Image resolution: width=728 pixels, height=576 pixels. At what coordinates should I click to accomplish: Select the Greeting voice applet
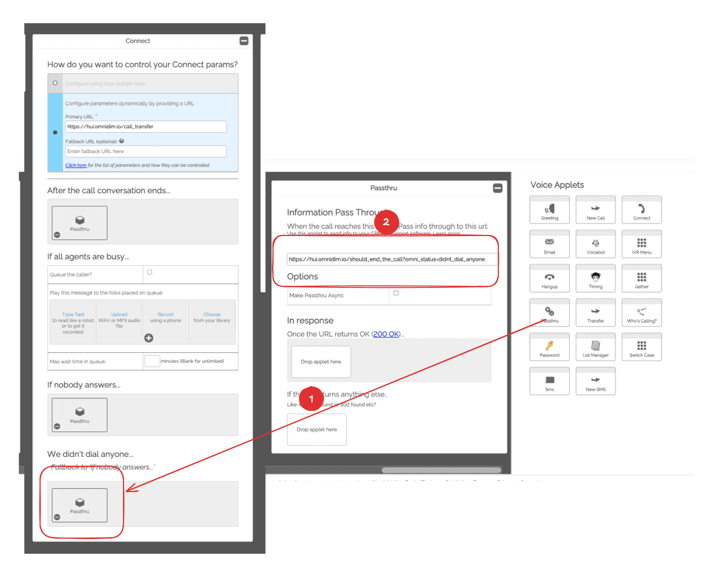(549, 210)
